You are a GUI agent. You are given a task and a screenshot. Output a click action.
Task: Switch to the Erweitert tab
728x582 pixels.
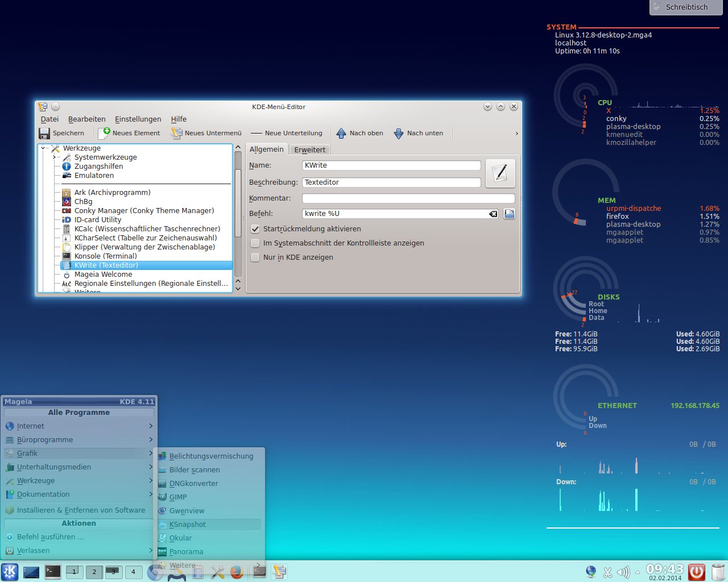pyautogui.click(x=310, y=150)
